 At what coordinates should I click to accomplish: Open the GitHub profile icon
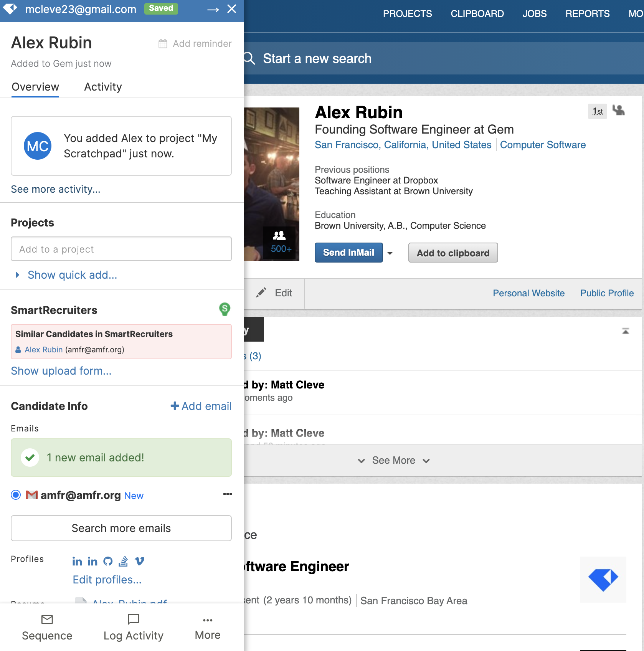pyautogui.click(x=108, y=561)
